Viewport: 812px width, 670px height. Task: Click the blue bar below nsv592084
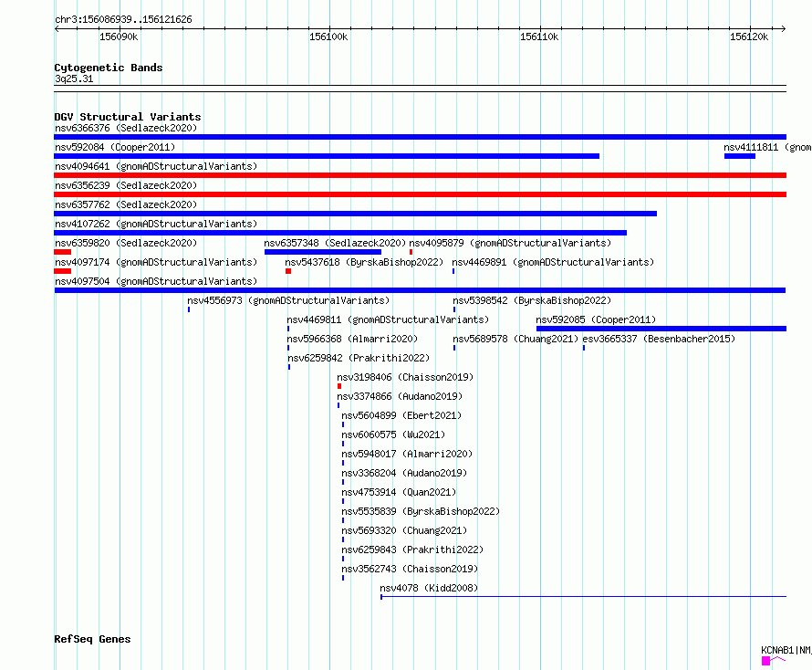click(x=327, y=156)
